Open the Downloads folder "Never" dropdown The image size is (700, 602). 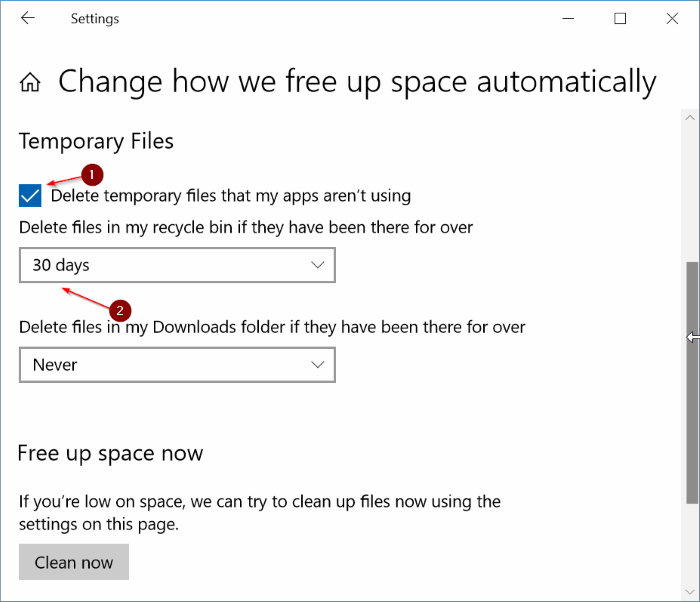click(x=177, y=365)
